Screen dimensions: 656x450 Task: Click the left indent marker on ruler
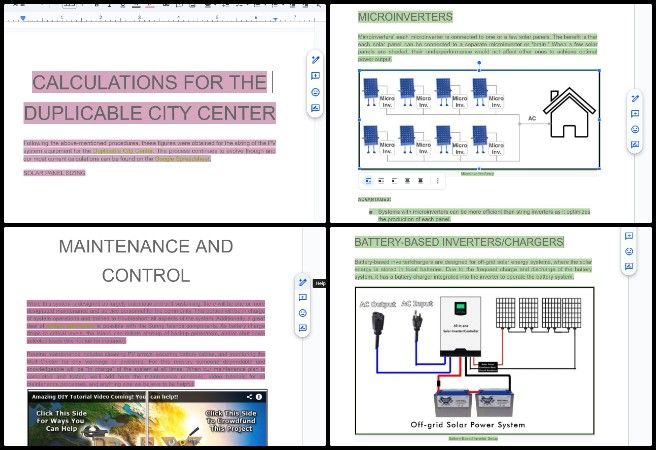tap(23, 18)
